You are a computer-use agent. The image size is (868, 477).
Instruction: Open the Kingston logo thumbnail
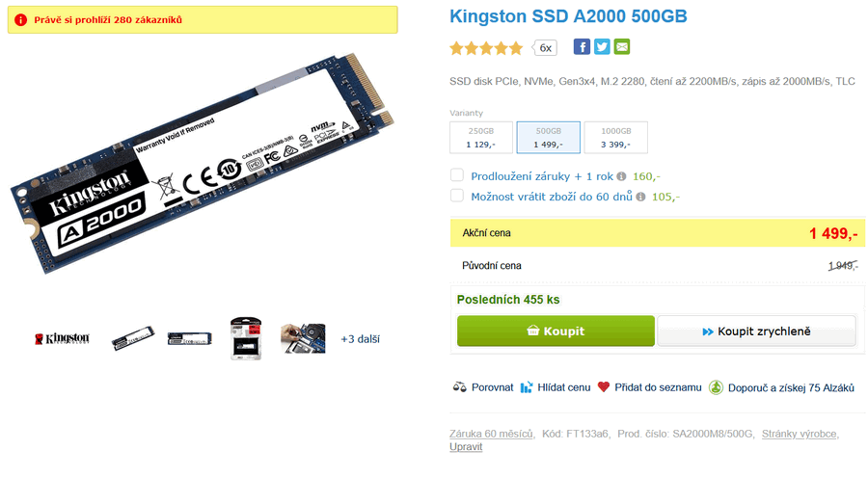click(x=62, y=338)
